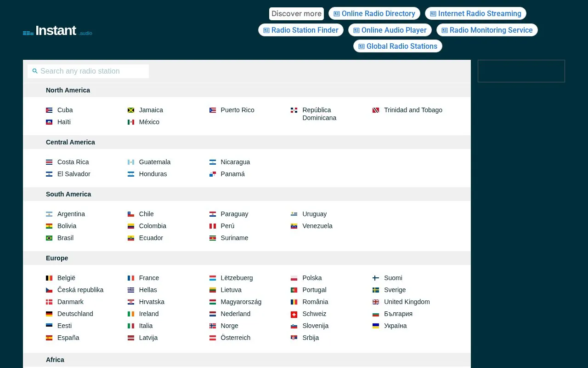Click the Jamaica flag icon
588x368 pixels.
point(131,110)
